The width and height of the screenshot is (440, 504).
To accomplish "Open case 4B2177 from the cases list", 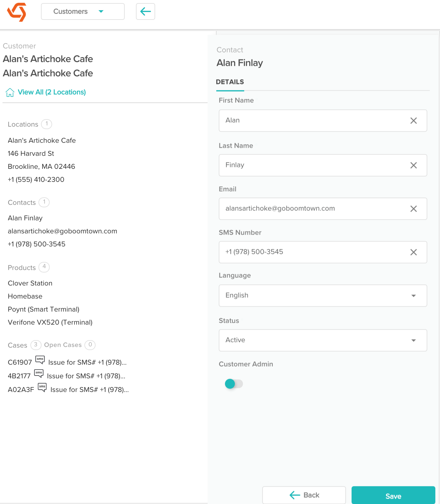I will click(x=19, y=376).
